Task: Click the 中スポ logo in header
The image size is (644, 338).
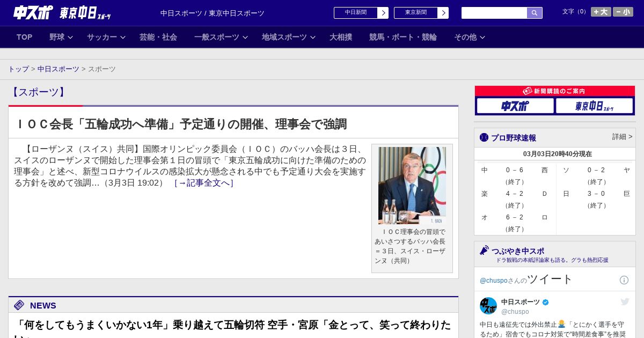Action: click(33, 12)
